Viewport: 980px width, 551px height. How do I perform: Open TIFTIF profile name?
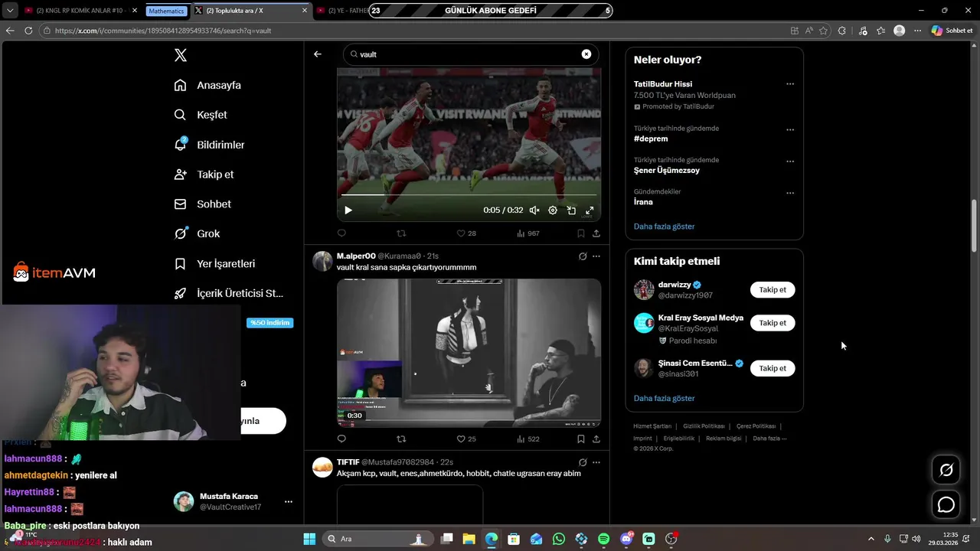(x=348, y=462)
